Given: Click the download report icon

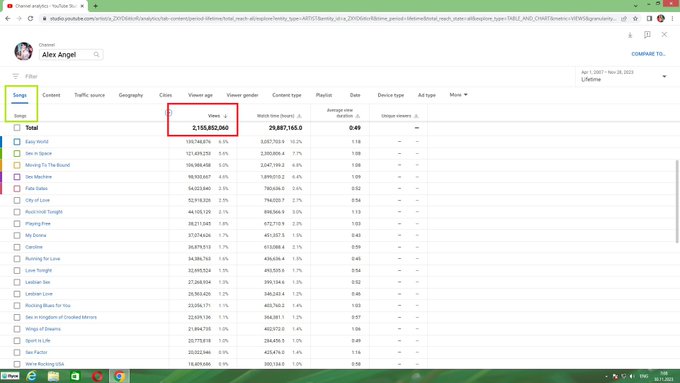Looking at the screenshot, I should click(x=630, y=35).
